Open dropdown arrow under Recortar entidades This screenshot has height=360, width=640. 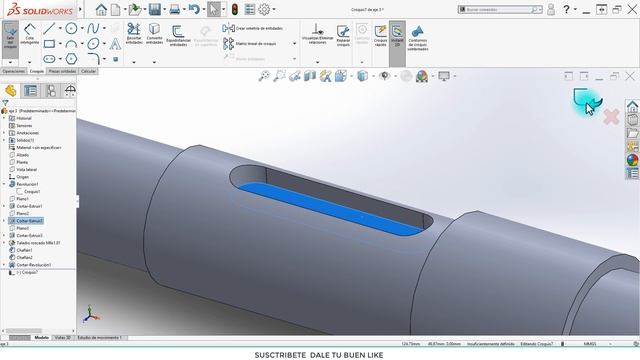134,62
